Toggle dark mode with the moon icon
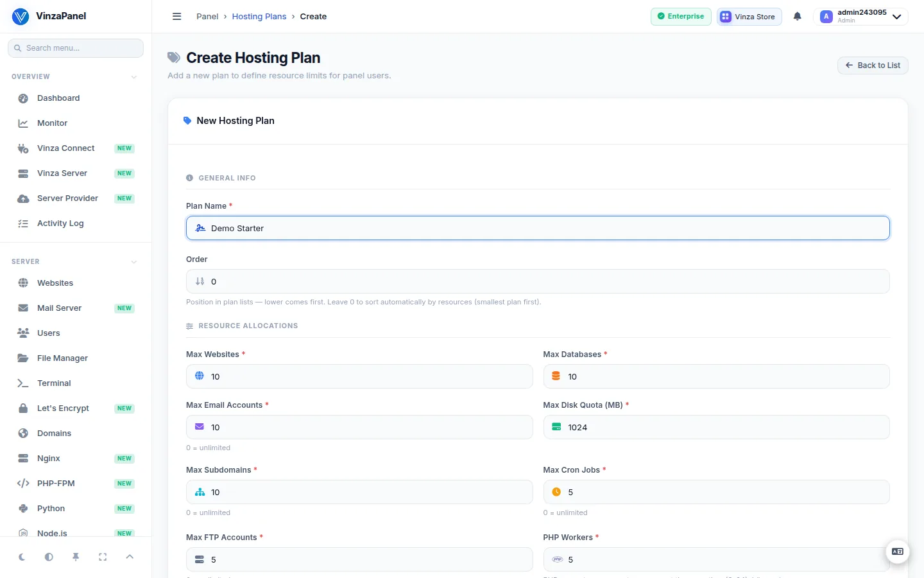This screenshot has height=578, width=924. point(22,557)
